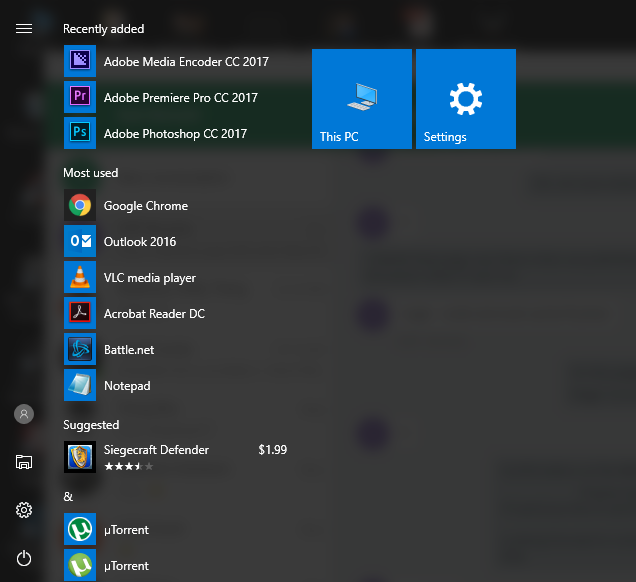Open the user account icon
The image size is (636, 582).
click(x=24, y=414)
